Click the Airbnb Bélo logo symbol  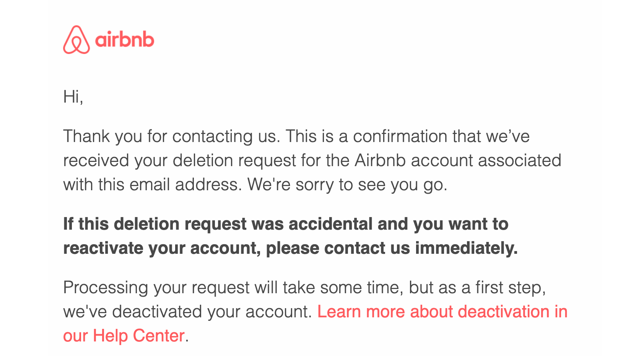[76, 40]
